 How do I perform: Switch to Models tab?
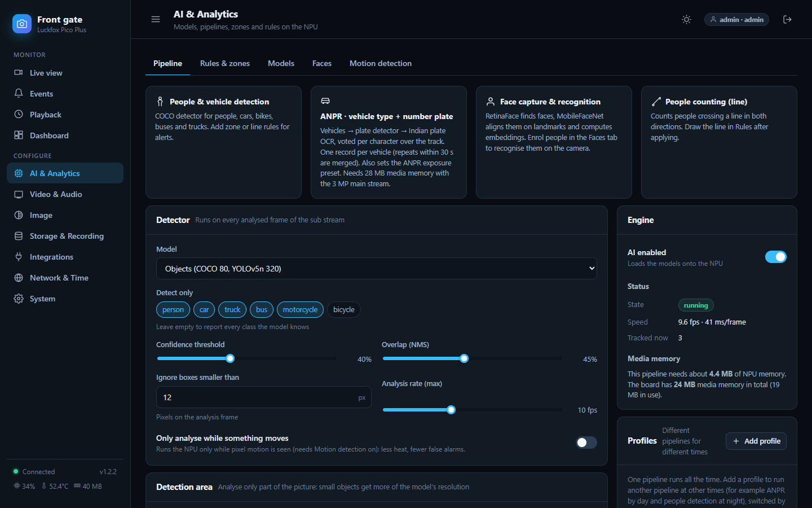click(281, 63)
